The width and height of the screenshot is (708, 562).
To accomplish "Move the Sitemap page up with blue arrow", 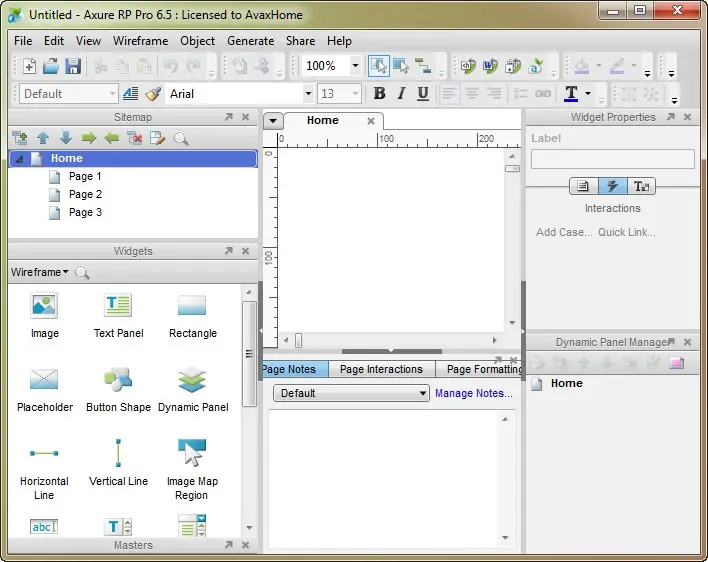I will click(x=43, y=138).
